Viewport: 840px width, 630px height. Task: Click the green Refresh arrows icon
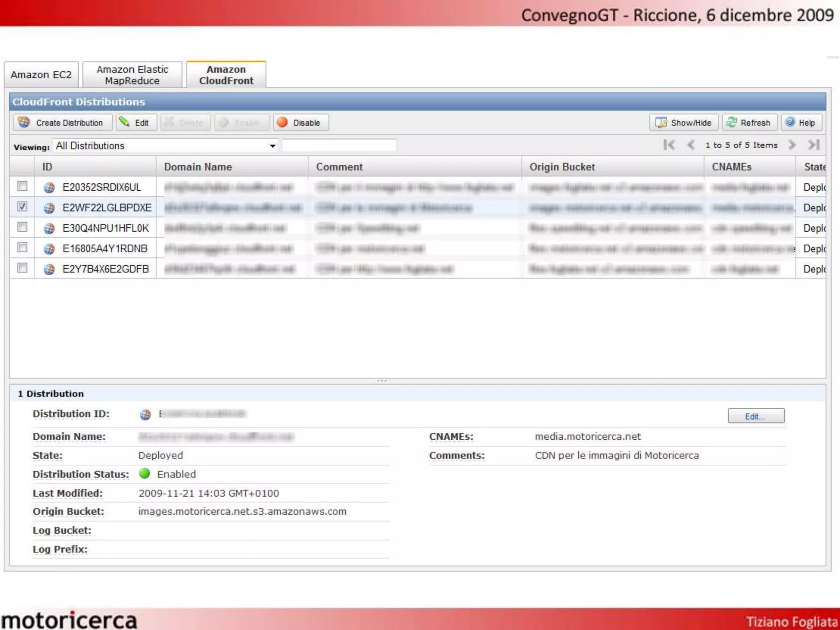pos(731,122)
